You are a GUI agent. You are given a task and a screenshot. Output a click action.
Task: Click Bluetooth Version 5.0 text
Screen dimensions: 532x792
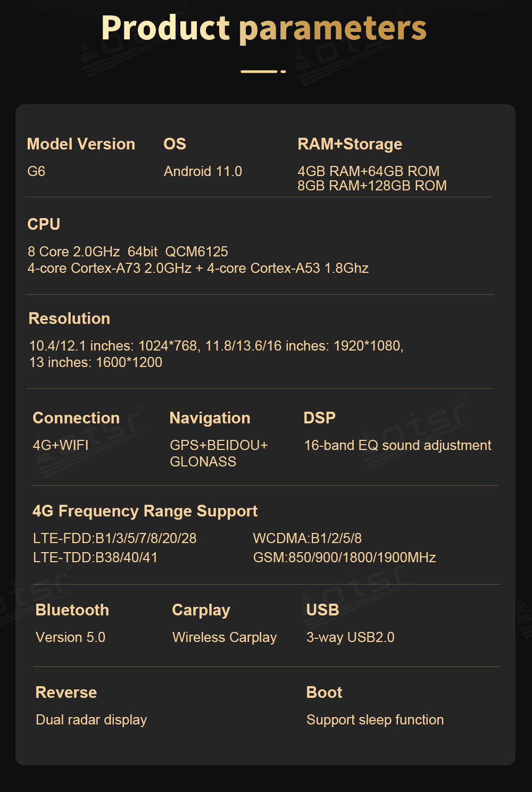point(70,637)
